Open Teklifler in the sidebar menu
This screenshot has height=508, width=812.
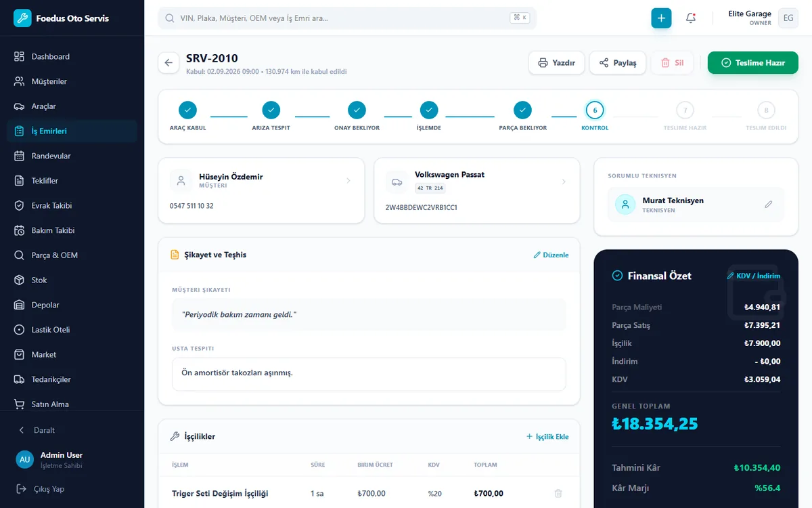pos(72,181)
